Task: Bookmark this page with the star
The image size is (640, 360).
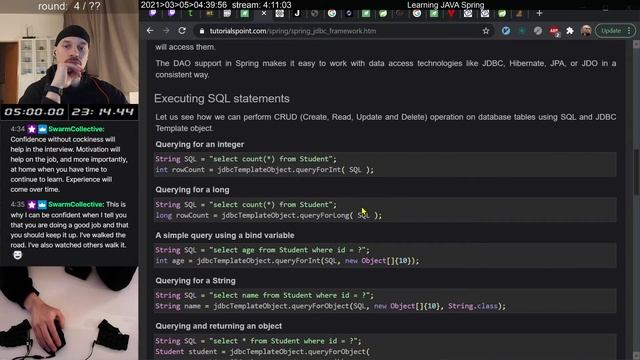Action: [x=486, y=31]
